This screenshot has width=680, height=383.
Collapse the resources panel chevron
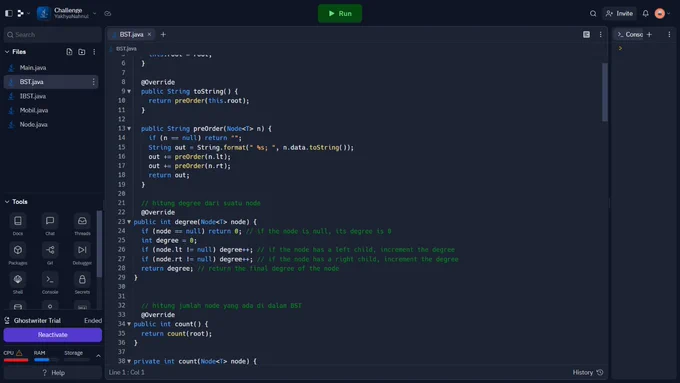(98, 356)
